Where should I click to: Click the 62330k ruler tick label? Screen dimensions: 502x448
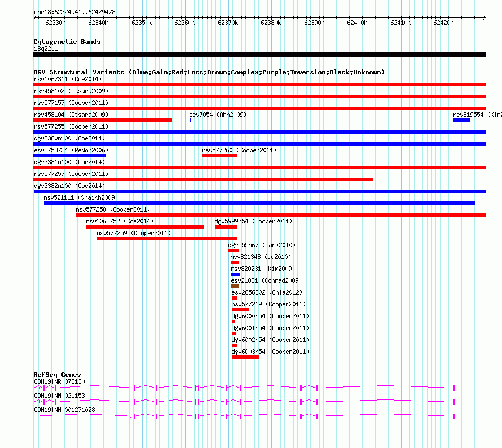[55, 23]
